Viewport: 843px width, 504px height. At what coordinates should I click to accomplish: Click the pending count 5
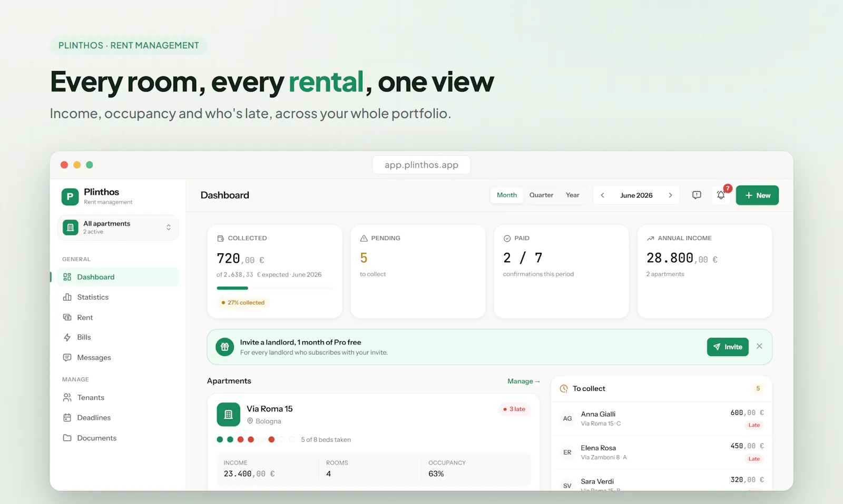point(364,258)
